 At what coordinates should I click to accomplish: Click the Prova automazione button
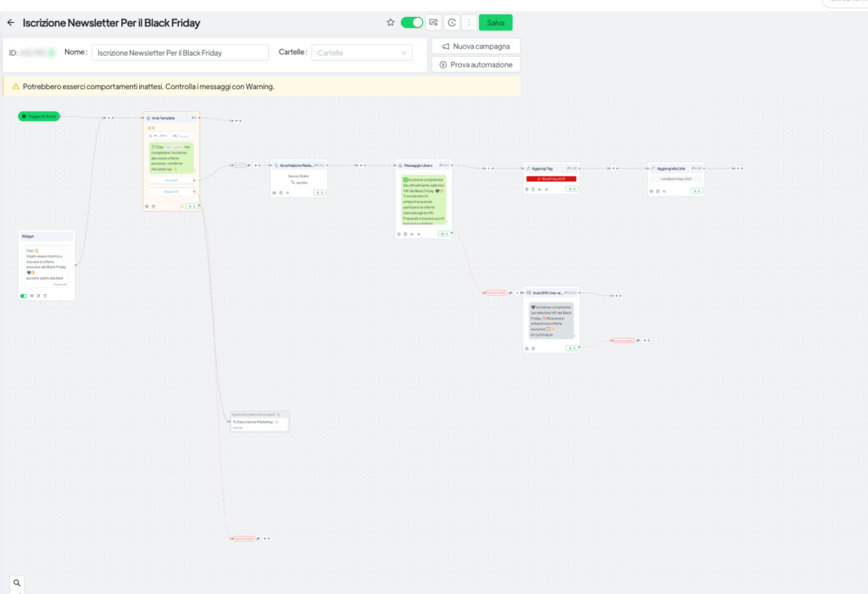point(476,64)
